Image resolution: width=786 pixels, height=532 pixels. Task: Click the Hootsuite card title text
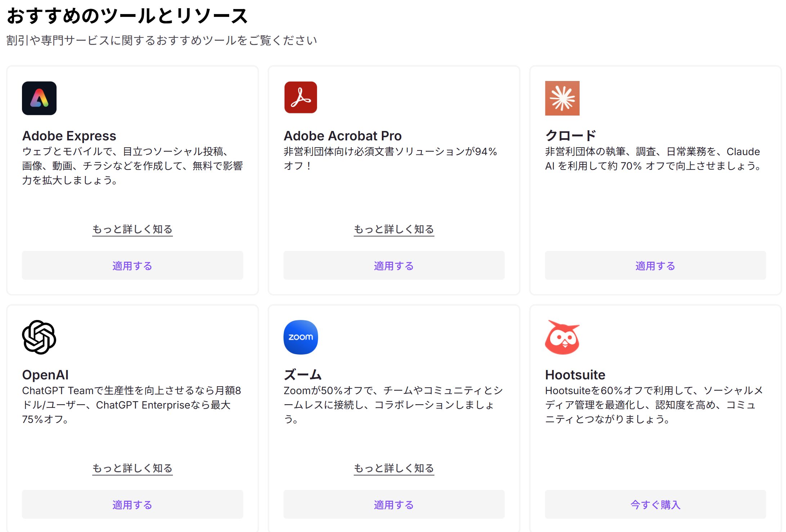pyautogui.click(x=575, y=375)
